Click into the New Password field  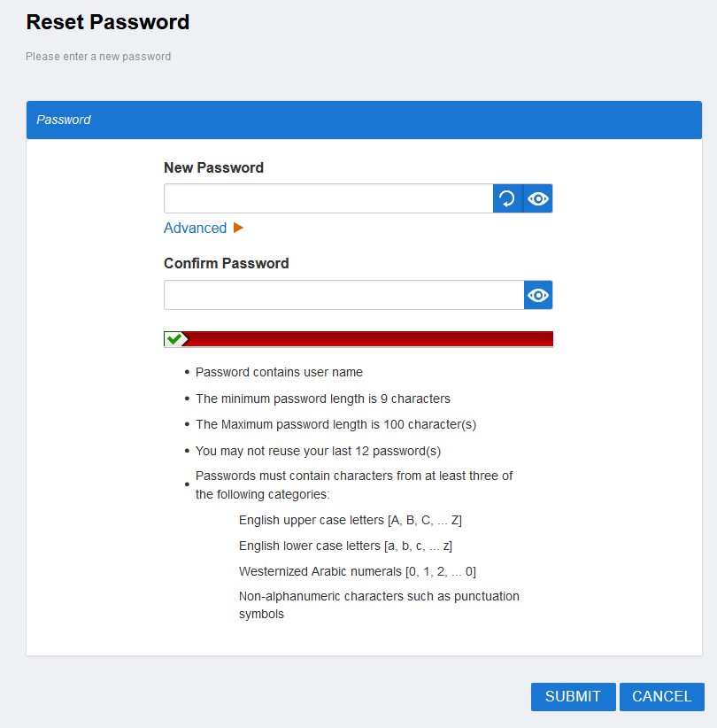pos(328,199)
